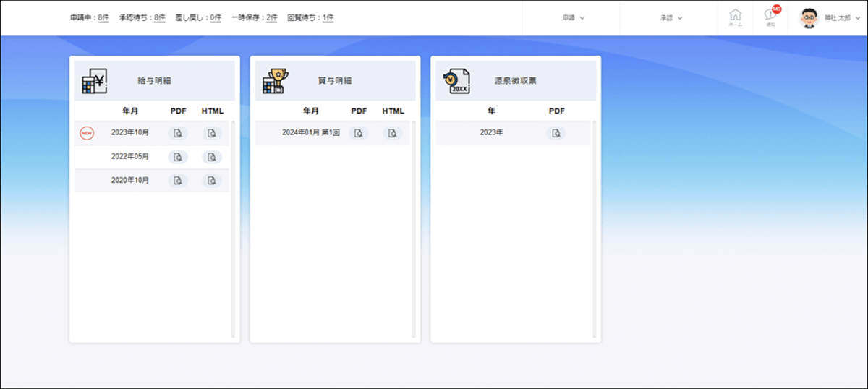Open notifications with the 143 badge
868x389 pixels.
(771, 17)
